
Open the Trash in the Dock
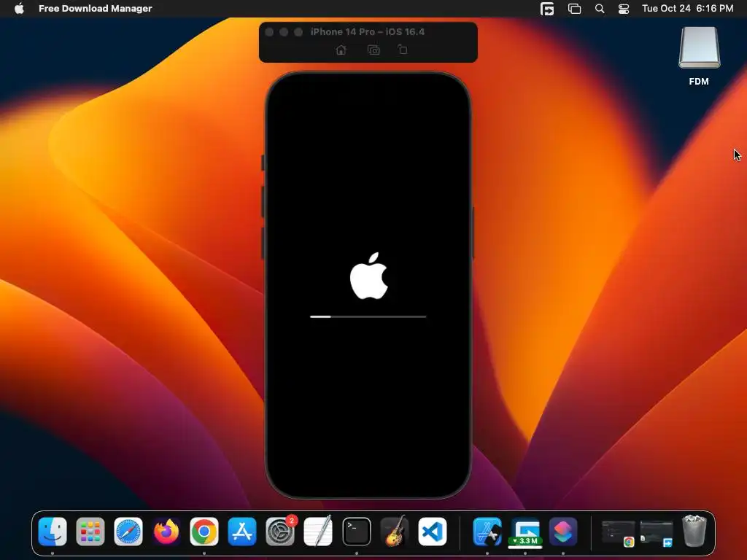694,531
